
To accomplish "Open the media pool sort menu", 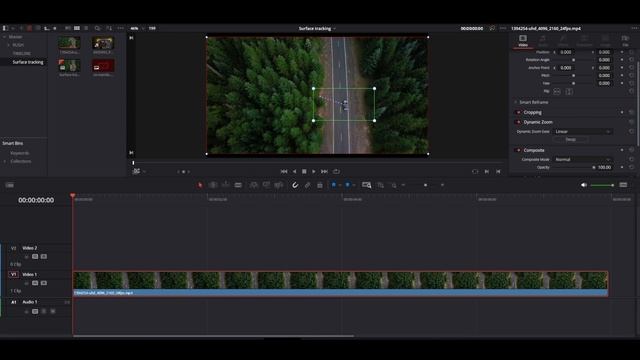I will pyautogui.click(x=109, y=28).
